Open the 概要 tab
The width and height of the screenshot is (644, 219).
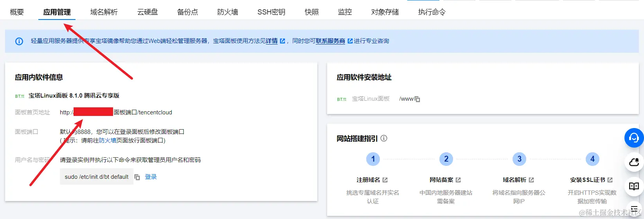[17, 12]
